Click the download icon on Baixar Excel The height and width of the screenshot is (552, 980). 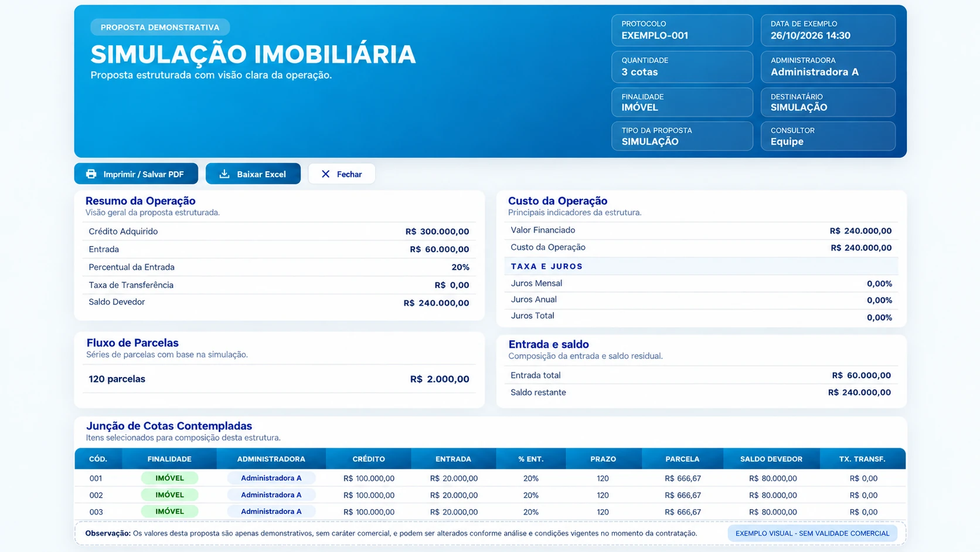(224, 174)
